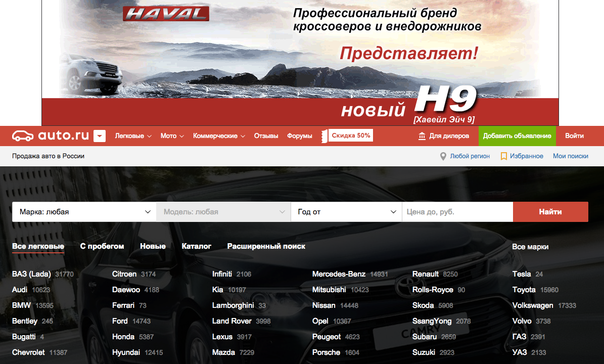Open the Коммерческие menu
The width and height of the screenshot is (604, 364).
(218, 136)
